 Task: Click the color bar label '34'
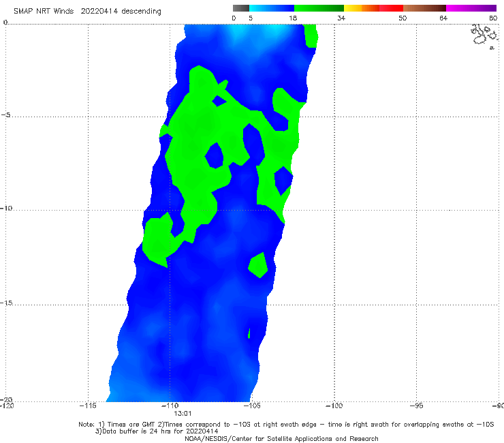click(x=341, y=18)
